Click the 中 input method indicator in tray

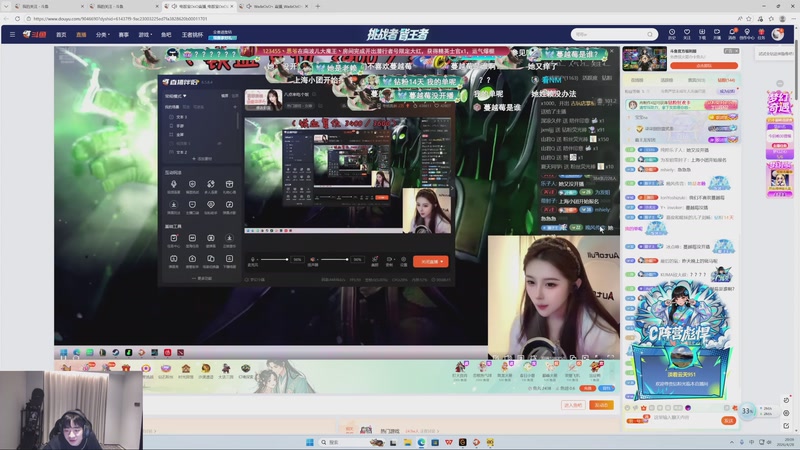(x=752, y=442)
